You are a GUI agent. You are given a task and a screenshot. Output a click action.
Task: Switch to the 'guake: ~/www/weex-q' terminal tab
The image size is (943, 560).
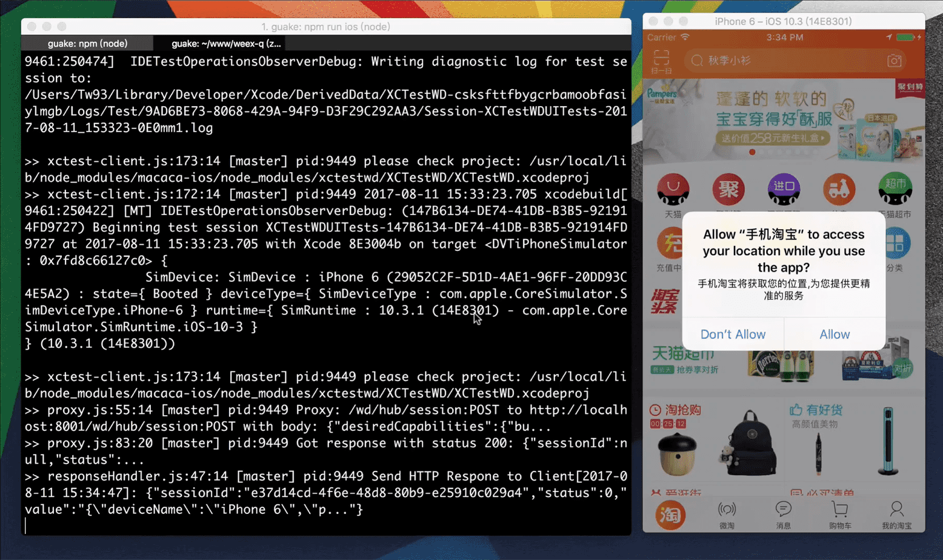[x=226, y=44]
